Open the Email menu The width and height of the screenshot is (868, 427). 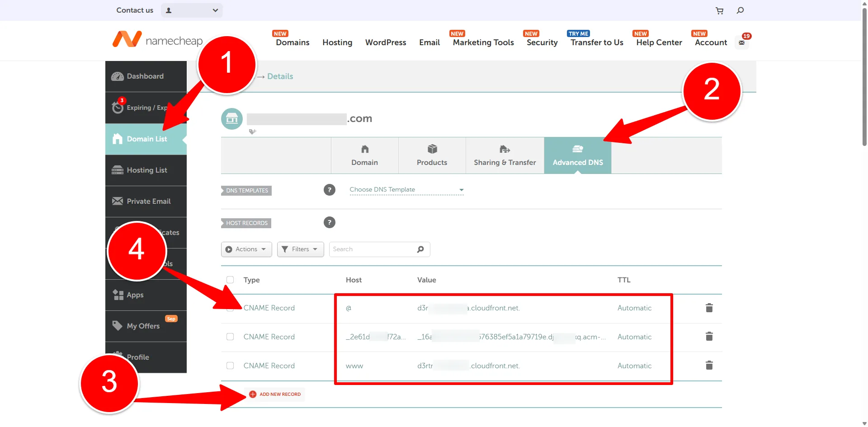click(x=429, y=42)
